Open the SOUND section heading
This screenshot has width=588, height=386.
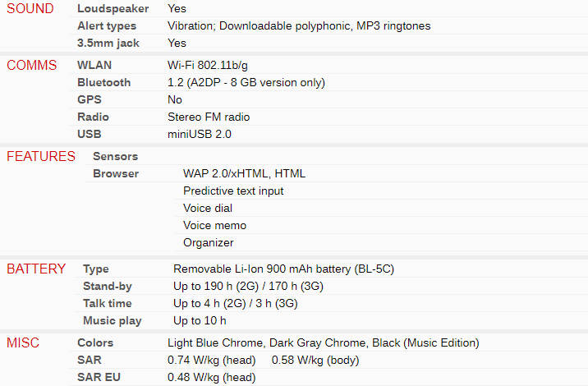(30, 9)
